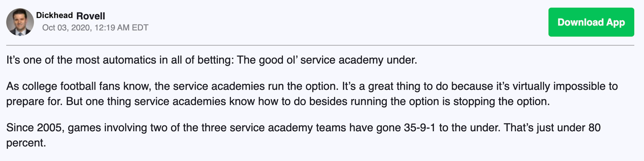Screen dimensions: 644x161
Task: Click the horizontal divider below the byline
Action: (320, 45)
